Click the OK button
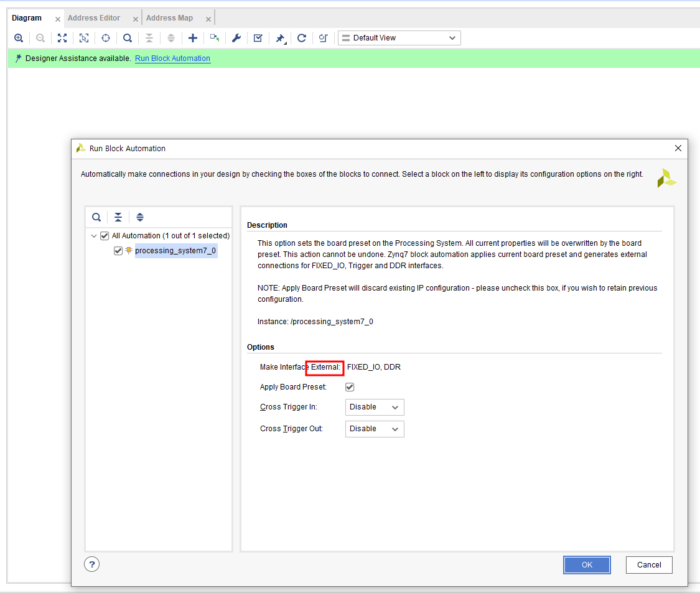 [x=587, y=565]
